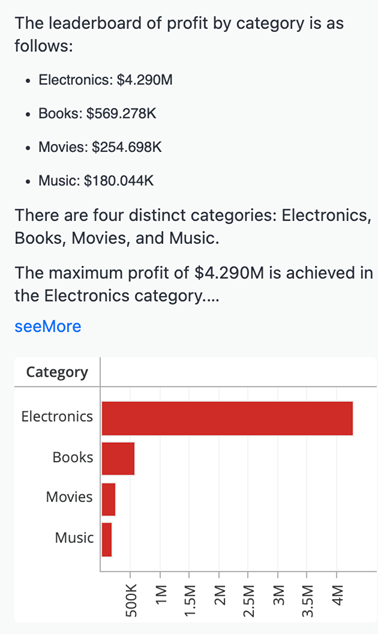This screenshot has width=378, height=634.
Task: Click the 1M axis tick label
Action: point(161,594)
